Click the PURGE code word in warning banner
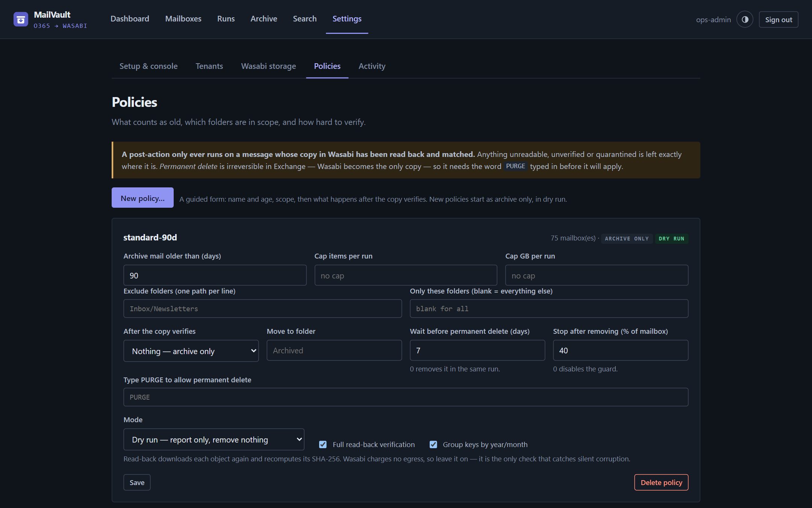Image resolution: width=812 pixels, height=508 pixels. click(x=515, y=166)
